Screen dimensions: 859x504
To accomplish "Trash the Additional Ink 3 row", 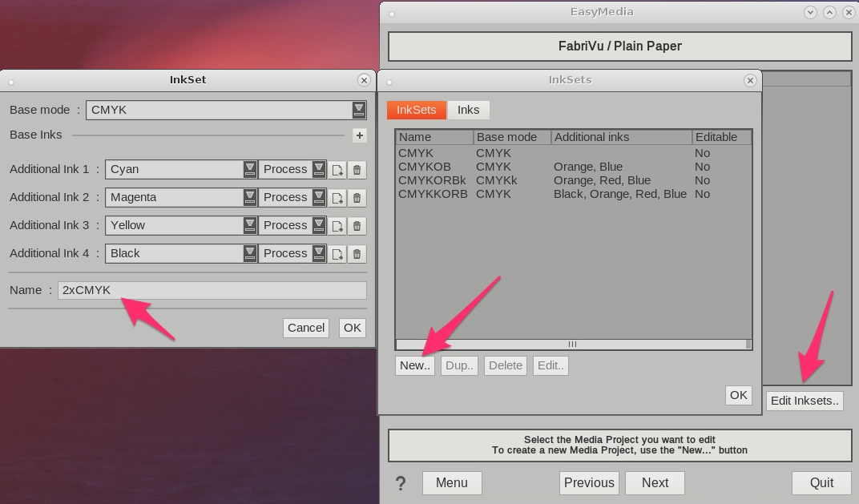I will coord(357,226).
